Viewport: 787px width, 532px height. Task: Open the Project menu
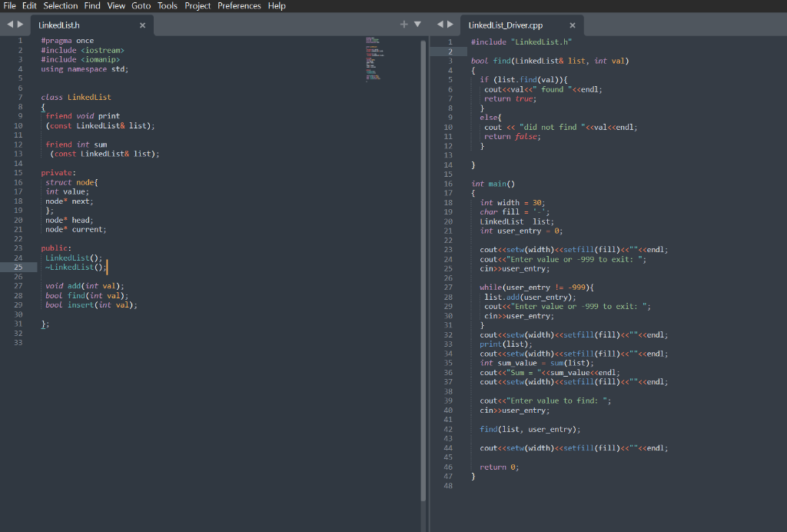[x=198, y=5]
